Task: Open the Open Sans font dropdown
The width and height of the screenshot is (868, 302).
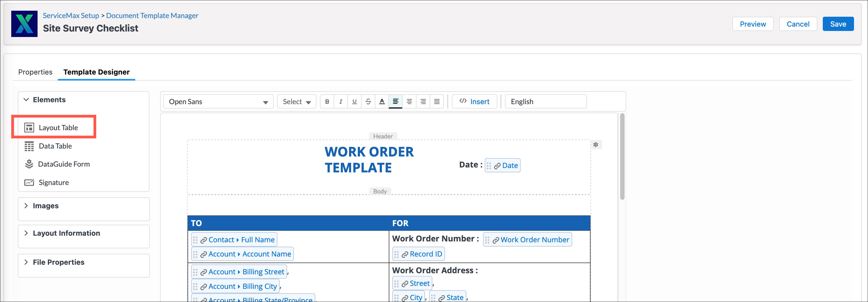Action: pyautogui.click(x=218, y=102)
